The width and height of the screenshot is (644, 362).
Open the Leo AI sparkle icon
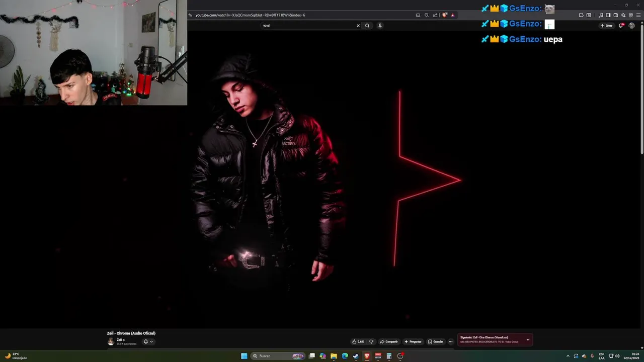click(623, 15)
